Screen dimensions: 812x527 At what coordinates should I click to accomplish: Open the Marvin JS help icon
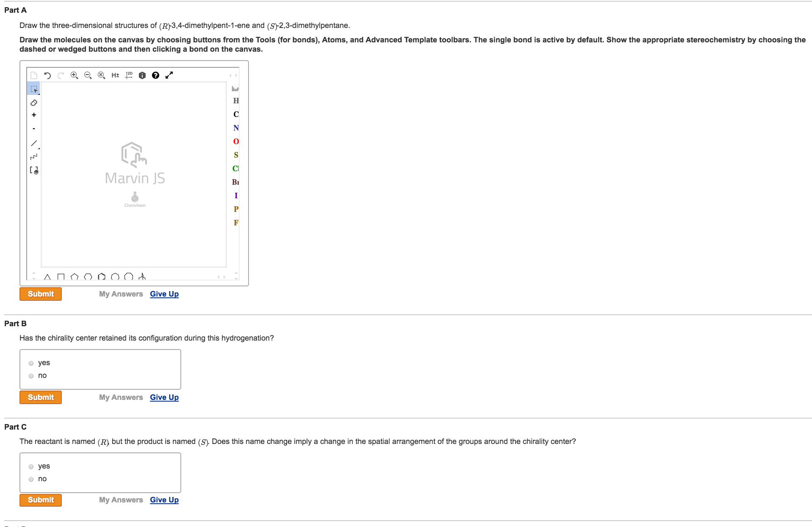point(155,75)
